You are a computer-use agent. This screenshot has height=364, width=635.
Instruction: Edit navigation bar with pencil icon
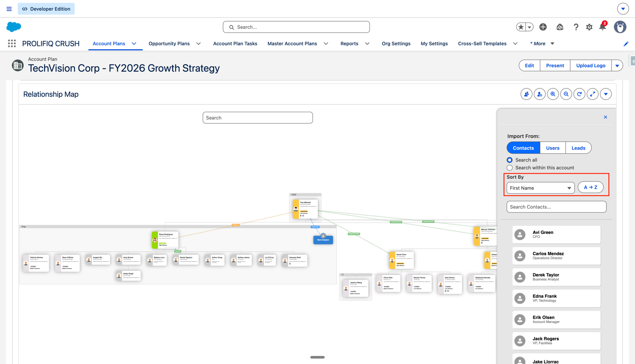(x=626, y=44)
